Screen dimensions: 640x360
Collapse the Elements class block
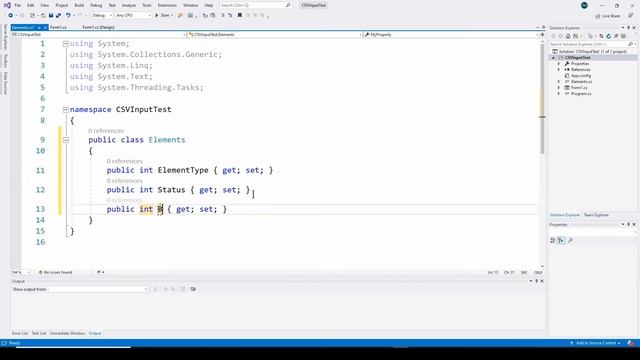pyautogui.click(x=66, y=140)
